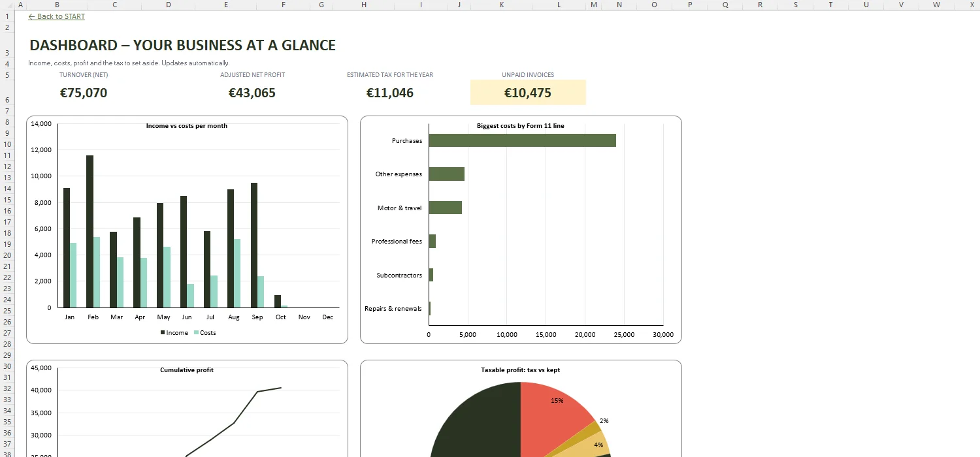Select the Feb income bar

click(x=90, y=231)
